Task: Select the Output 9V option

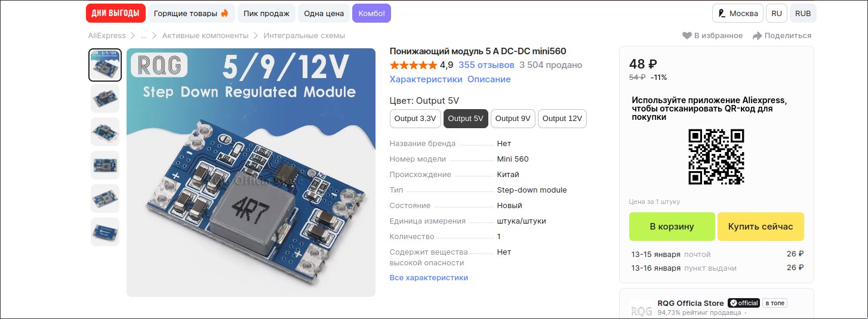Action: click(513, 119)
